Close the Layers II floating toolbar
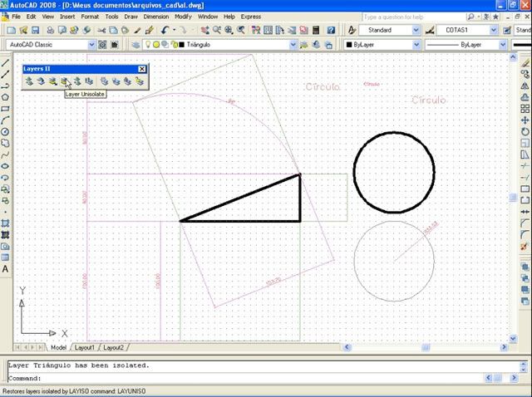This screenshot has width=532, height=397. coord(142,69)
